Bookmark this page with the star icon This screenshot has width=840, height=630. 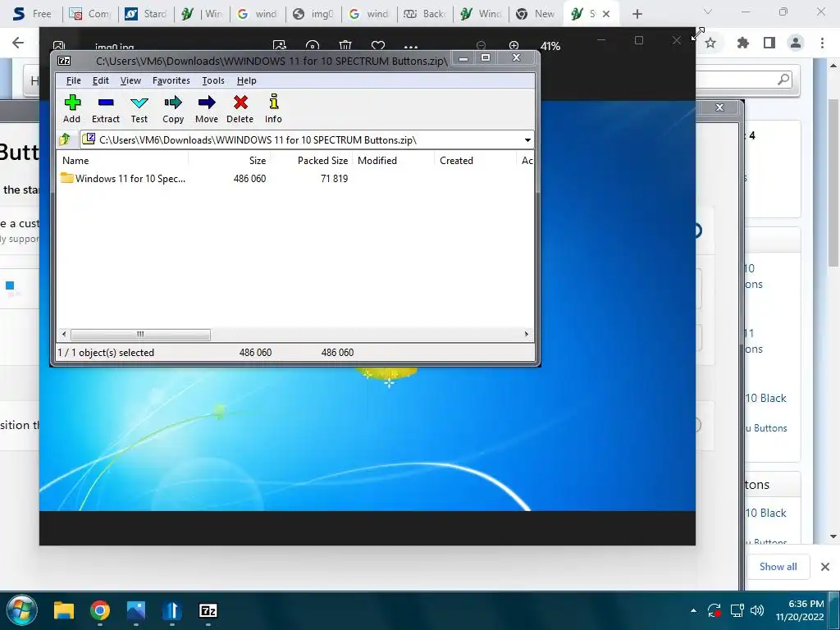click(710, 43)
